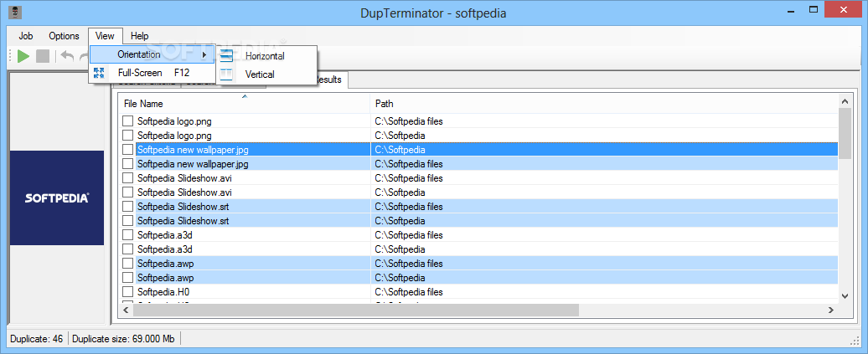Tick Softpedia.a3d in C:\Softpedia folder

128,249
